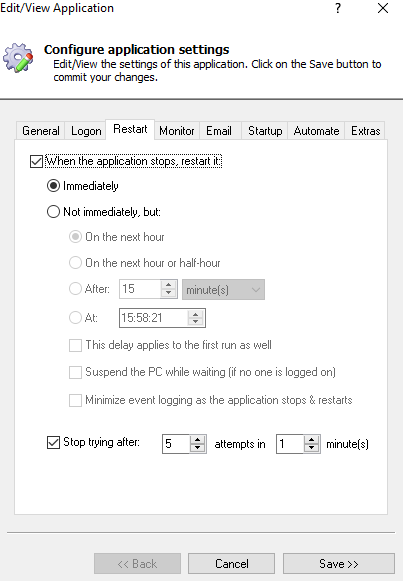Click the Save >> button
403x581 pixels.
pyautogui.click(x=339, y=564)
